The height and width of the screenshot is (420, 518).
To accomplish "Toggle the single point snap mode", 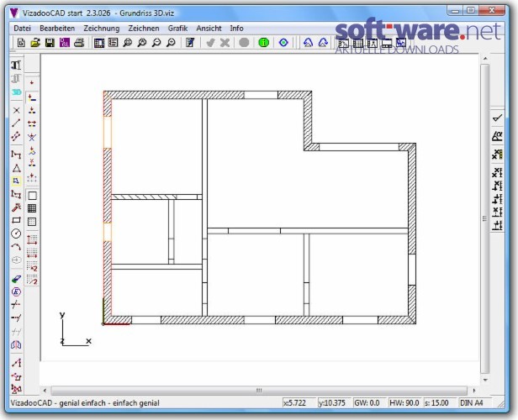I will [x=32, y=82].
